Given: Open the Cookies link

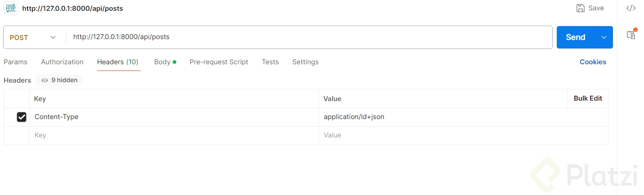Looking at the screenshot, I should pos(593,62).
